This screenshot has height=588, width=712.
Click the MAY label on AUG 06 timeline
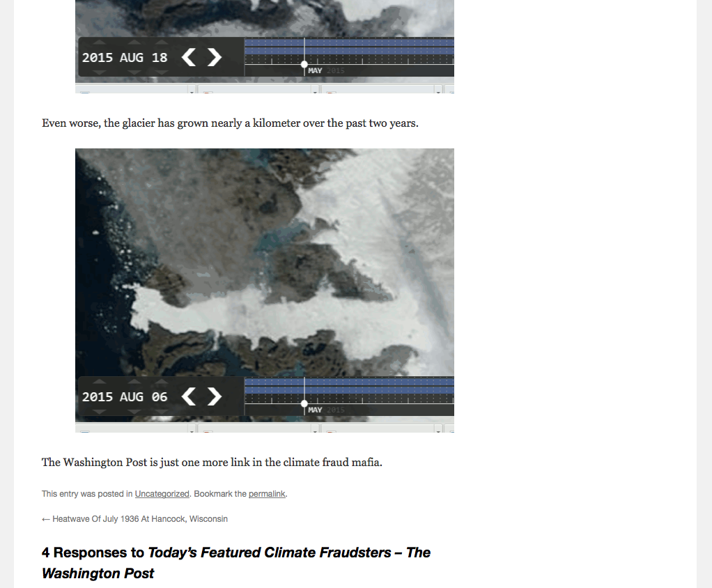[x=315, y=410]
